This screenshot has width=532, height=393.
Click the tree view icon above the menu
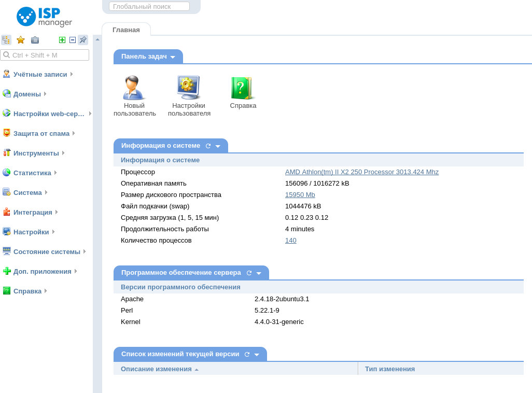pyautogui.click(x=6, y=39)
